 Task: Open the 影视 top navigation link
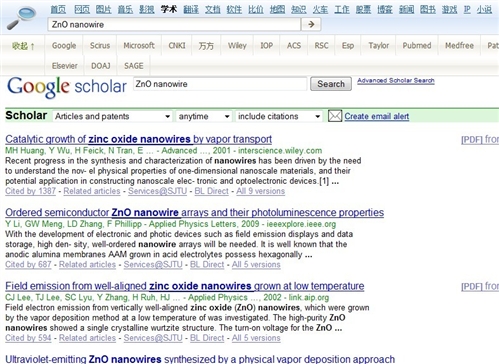[x=147, y=10]
